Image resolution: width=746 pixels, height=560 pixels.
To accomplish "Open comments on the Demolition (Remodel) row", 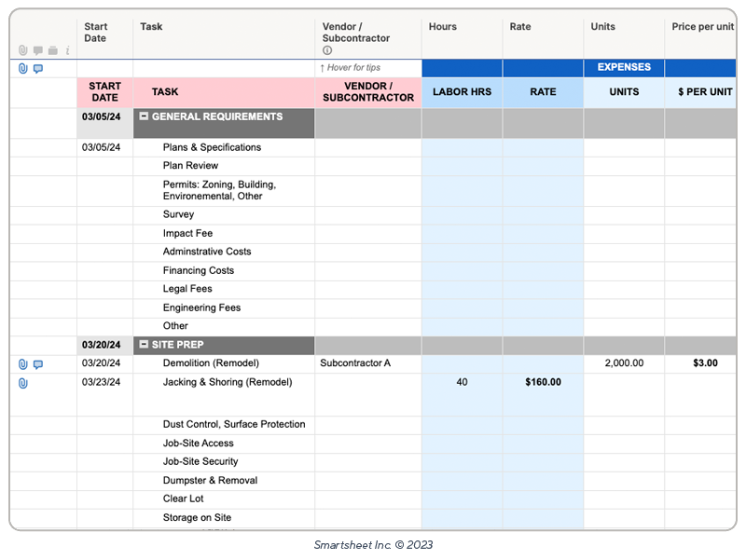I will tap(38, 364).
